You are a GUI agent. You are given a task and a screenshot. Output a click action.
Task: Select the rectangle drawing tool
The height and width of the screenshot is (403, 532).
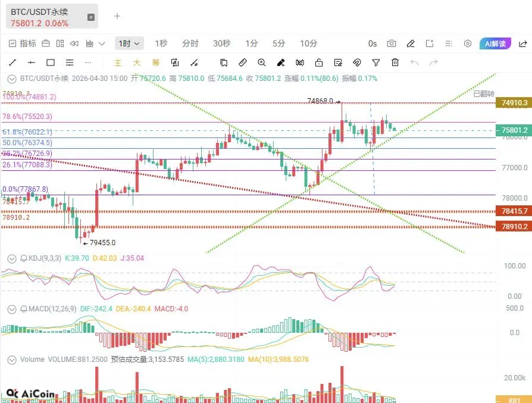[51, 63]
